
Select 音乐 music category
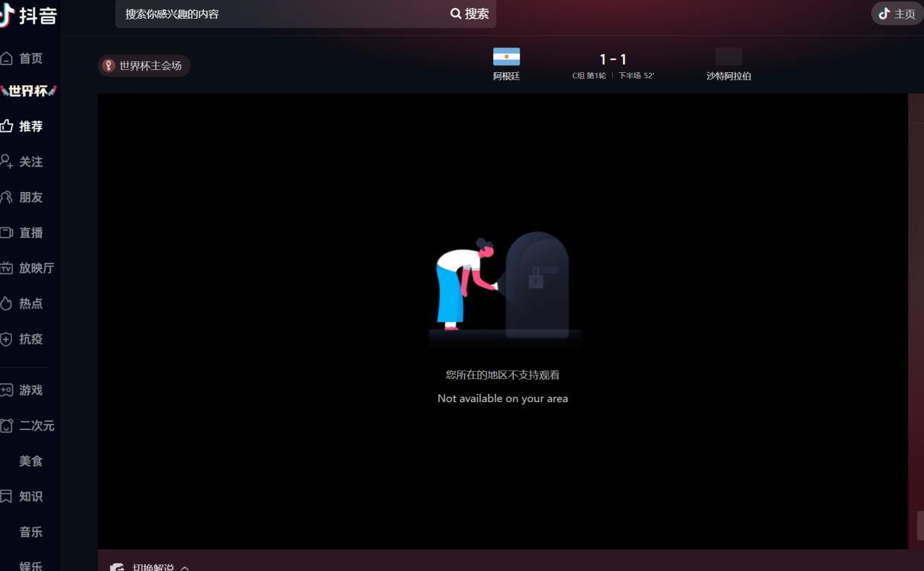(30, 531)
